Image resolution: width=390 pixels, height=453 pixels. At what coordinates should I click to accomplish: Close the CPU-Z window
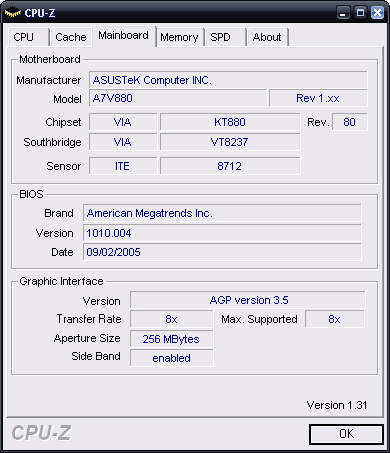[377, 13]
